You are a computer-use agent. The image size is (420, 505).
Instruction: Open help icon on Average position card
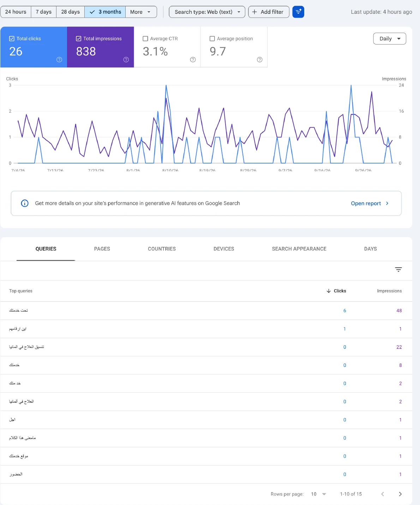[x=260, y=60]
